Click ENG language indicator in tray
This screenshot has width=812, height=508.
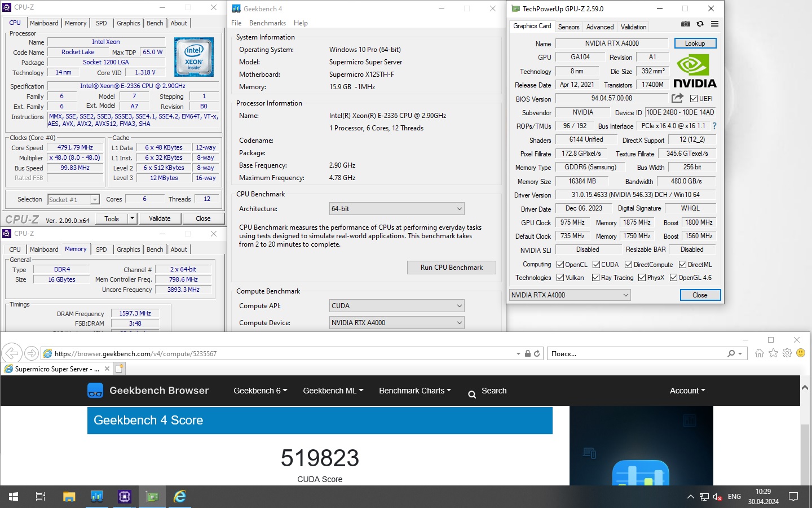tap(734, 497)
